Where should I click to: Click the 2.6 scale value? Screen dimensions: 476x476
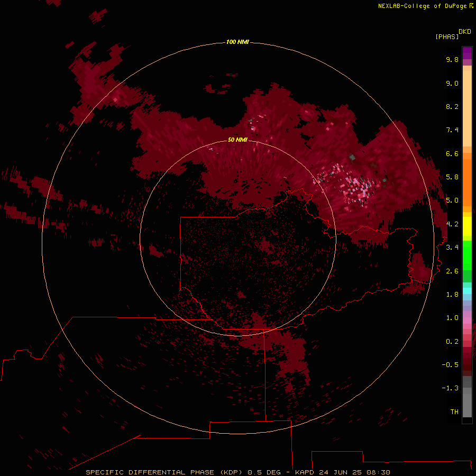tap(452, 271)
